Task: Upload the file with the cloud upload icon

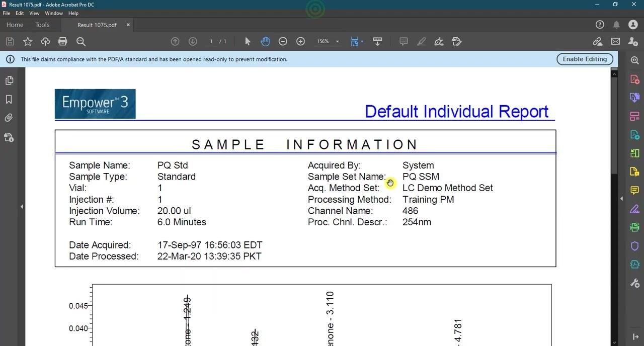Action: point(45,42)
